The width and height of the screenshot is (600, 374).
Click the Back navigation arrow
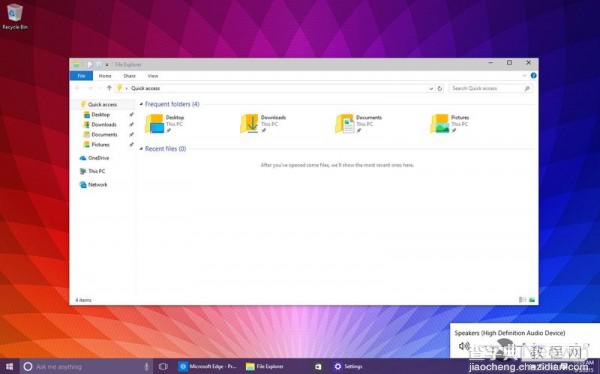coord(77,88)
